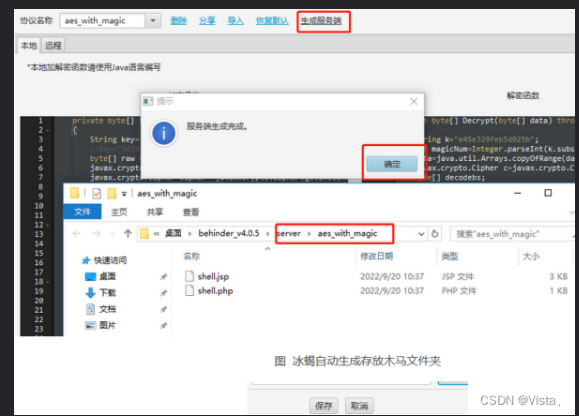579x416 pixels.
Task: Click the Explorer forward arrow
Action: 96,234
